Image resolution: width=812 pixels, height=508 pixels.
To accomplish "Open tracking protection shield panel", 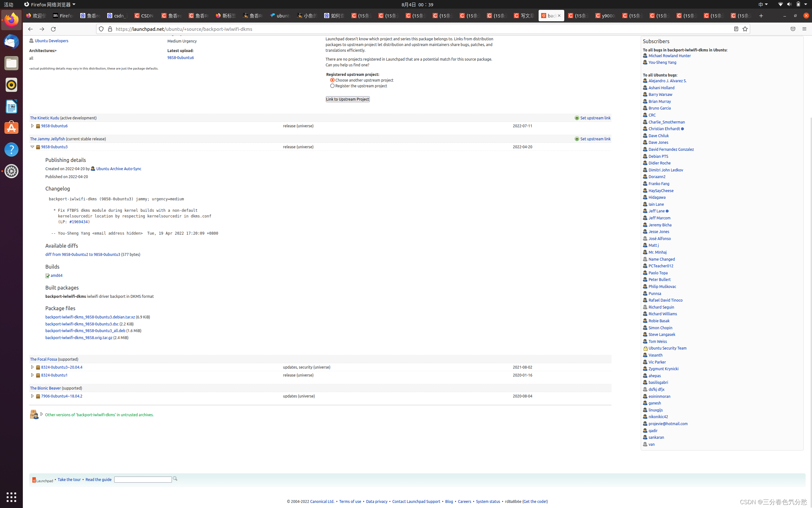I will point(101,29).
